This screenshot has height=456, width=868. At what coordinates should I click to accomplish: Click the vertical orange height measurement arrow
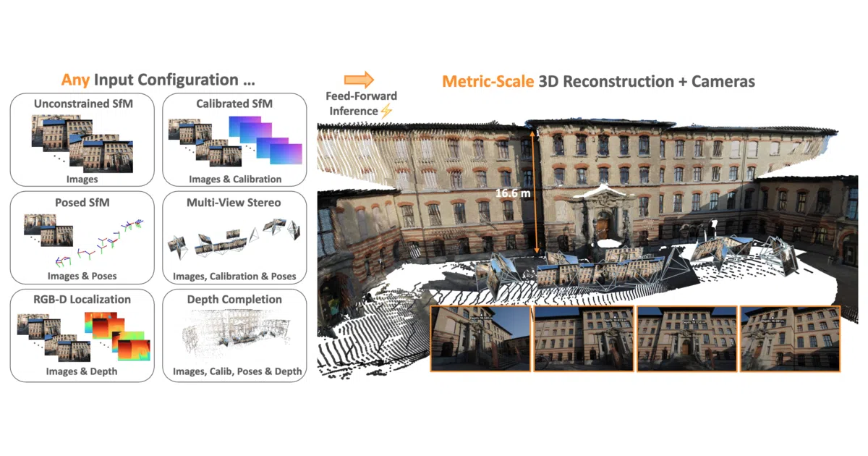click(535, 192)
